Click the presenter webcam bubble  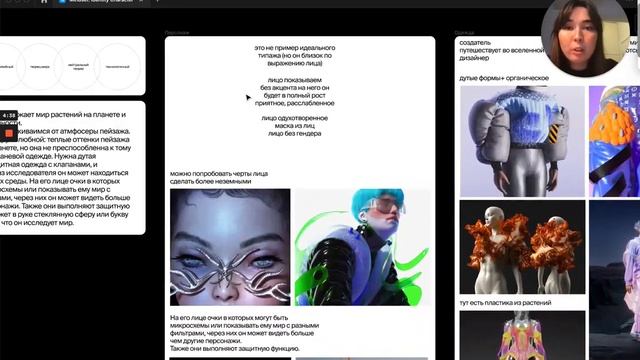click(584, 36)
